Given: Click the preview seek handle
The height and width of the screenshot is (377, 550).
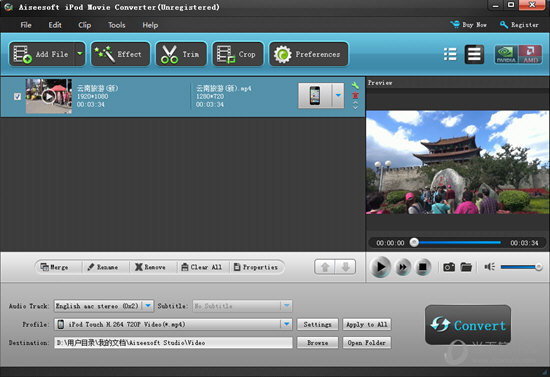Looking at the screenshot, I should [414, 242].
